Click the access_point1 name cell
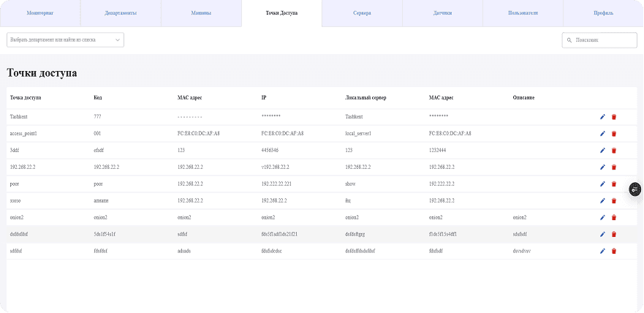The image size is (644, 313). tap(23, 134)
